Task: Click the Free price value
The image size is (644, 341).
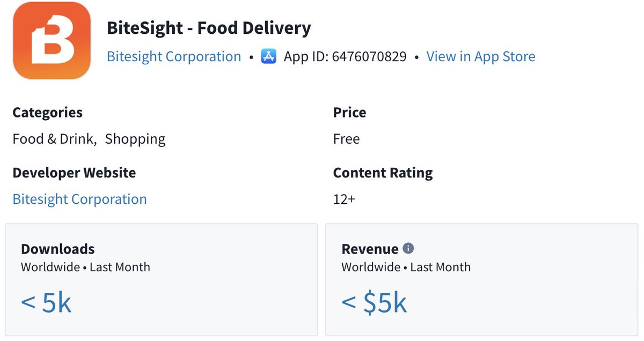Action: (346, 139)
